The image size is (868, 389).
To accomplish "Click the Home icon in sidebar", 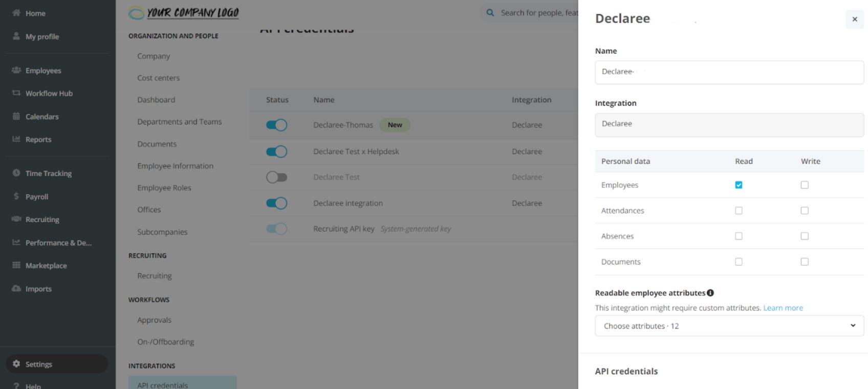I will tap(16, 13).
